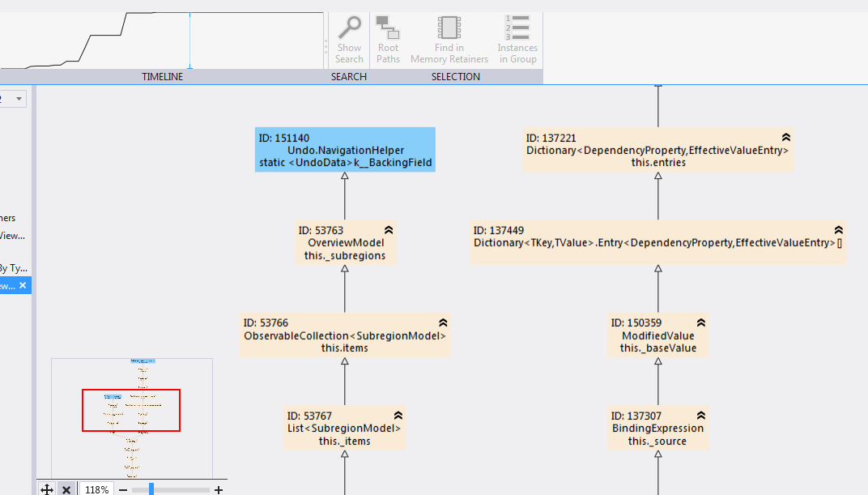Click the Root Paths icon
The height and width of the screenshot is (495, 868).
click(x=388, y=39)
